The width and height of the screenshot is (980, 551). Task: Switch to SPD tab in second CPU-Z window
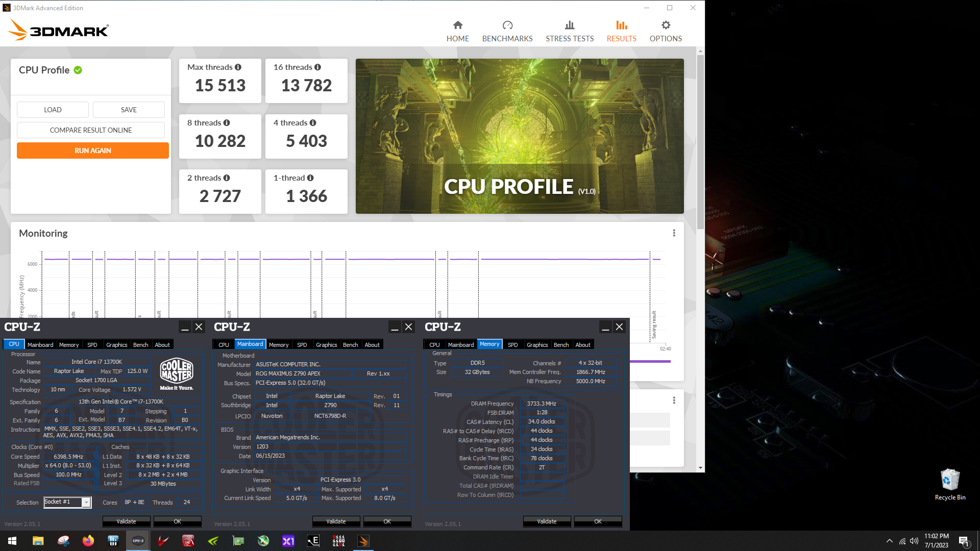pyautogui.click(x=302, y=345)
